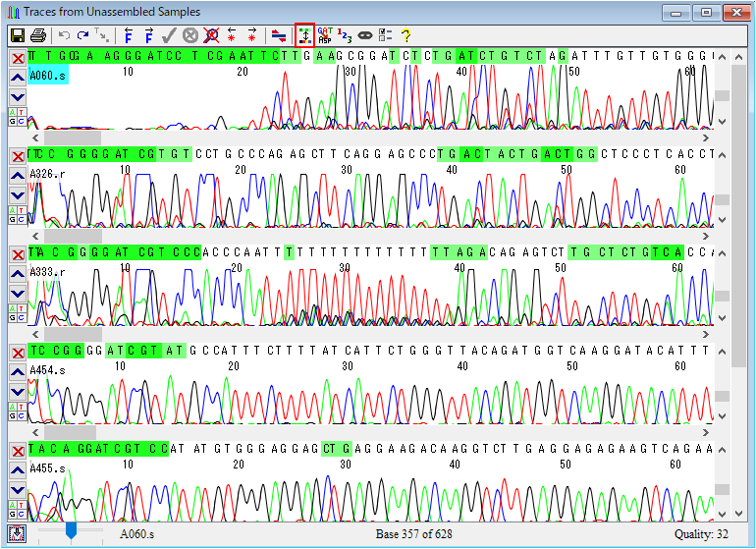Select the highlighted A060.s trace label
Viewport: 756px width, 549px height.
coord(48,76)
